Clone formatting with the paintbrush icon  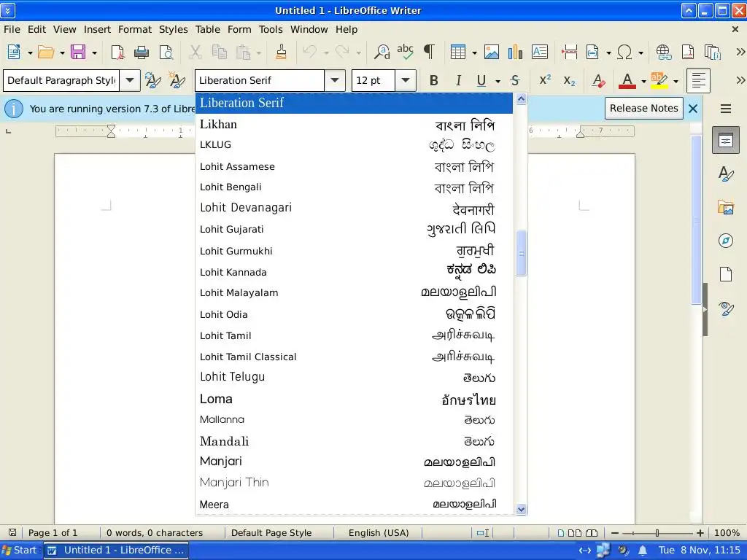[x=281, y=52]
